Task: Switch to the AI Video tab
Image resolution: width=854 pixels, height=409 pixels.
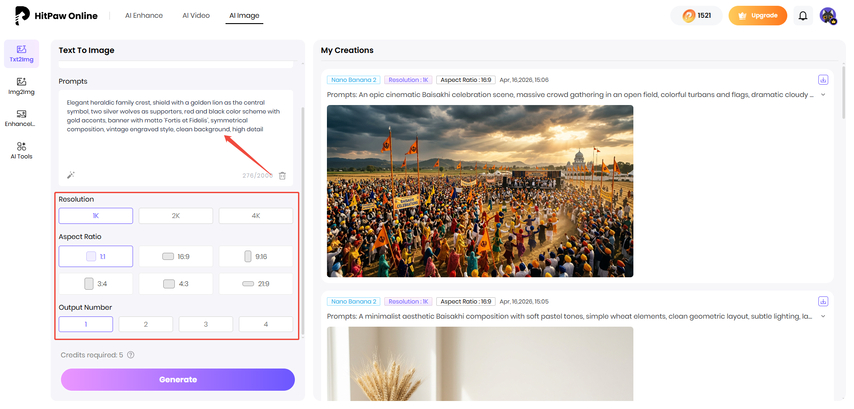Action: click(196, 16)
